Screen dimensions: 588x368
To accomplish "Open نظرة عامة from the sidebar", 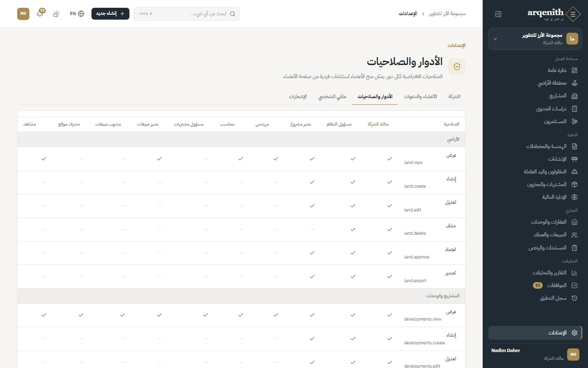I will pos(535,70).
